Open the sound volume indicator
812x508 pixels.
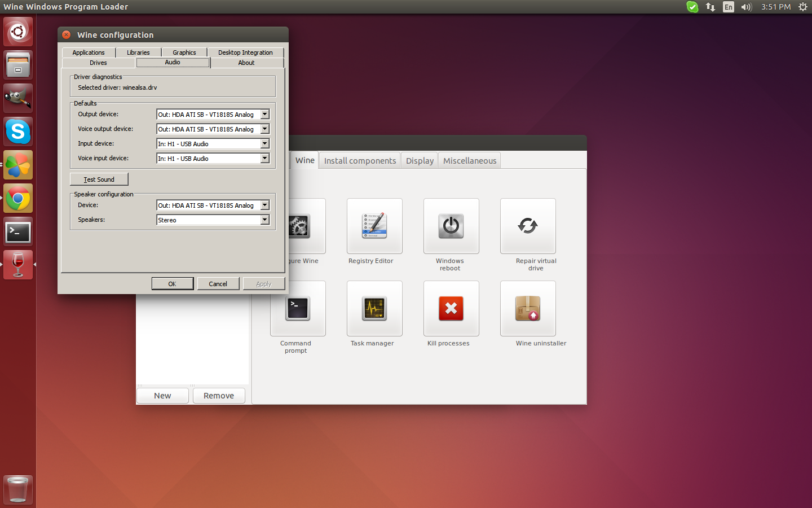coord(747,7)
